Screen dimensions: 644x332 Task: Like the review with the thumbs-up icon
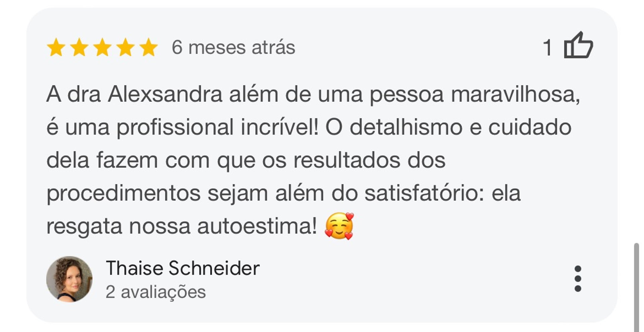[x=578, y=45]
